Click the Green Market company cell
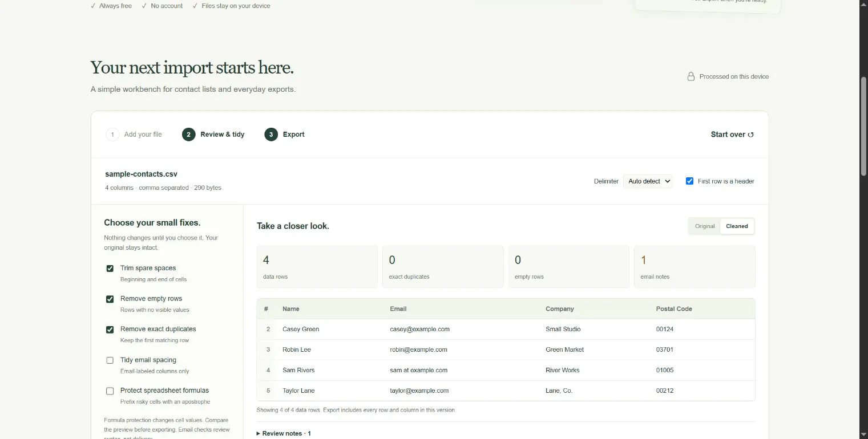868x439 pixels. [x=565, y=350]
